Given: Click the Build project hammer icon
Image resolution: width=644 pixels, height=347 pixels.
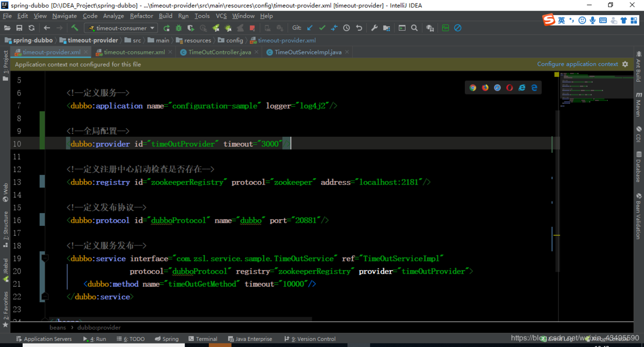Looking at the screenshot, I should click(74, 28).
